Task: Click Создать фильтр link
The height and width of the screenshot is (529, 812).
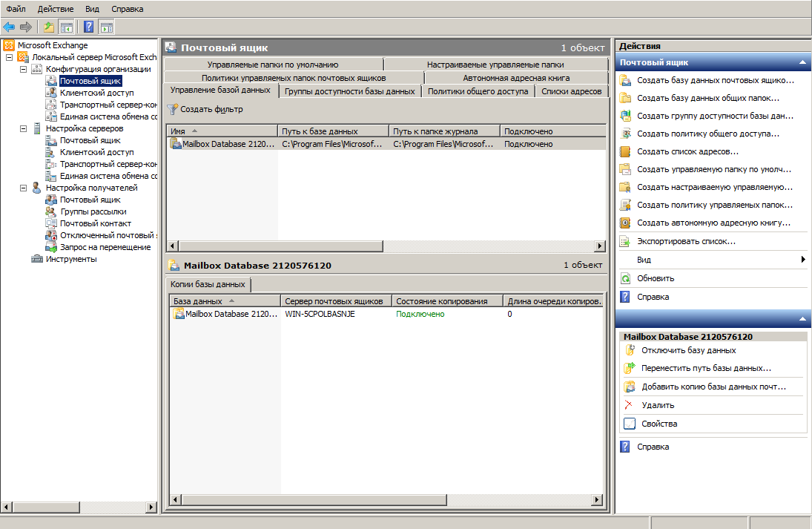Action: [x=211, y=109]
